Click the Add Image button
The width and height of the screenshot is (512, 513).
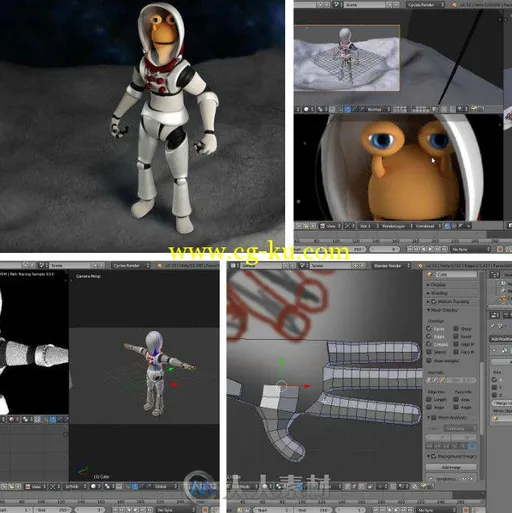(x=451, y=467)
